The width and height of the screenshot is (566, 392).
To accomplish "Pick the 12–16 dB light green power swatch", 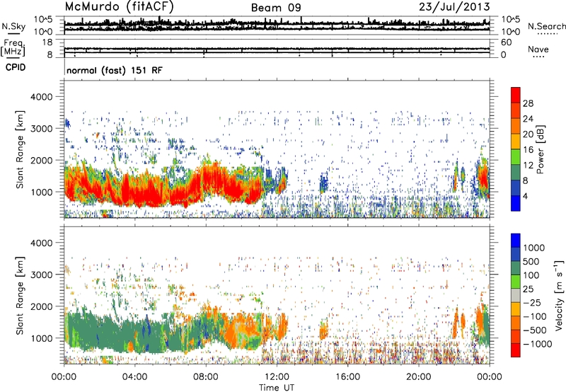I will coord(516,157).
